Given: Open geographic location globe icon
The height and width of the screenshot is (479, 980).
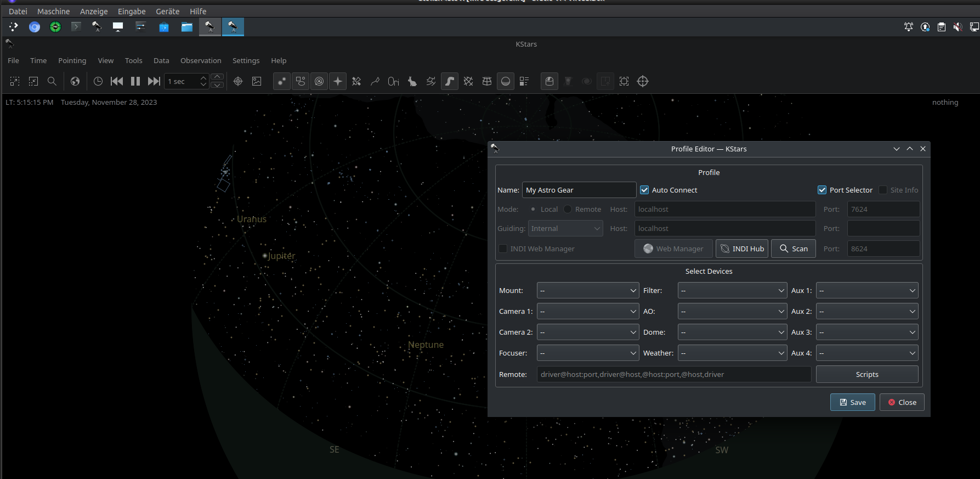Looking at the screenshot, I should tap(75, 81).
